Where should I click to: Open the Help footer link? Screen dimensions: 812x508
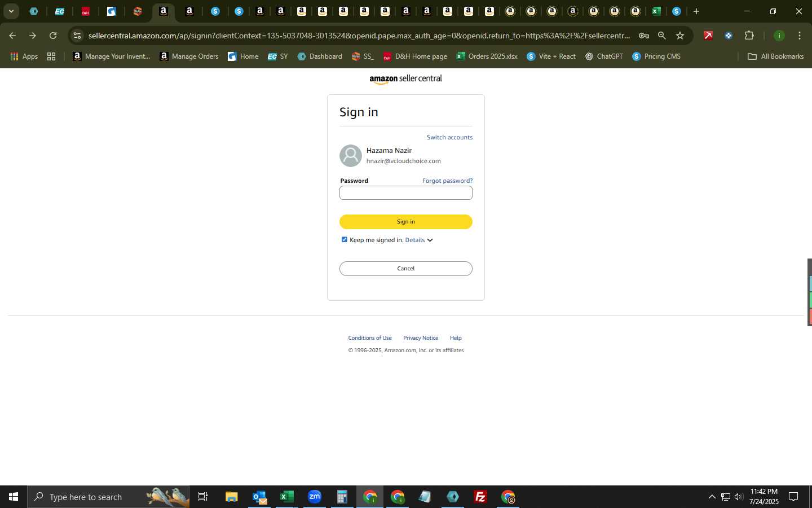456,338
